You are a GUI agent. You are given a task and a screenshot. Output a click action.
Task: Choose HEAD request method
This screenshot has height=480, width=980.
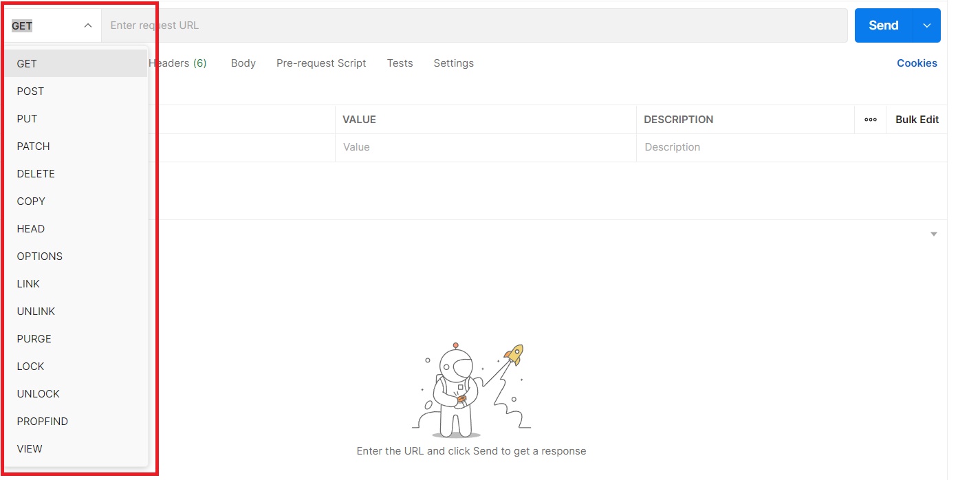(76, 228)
